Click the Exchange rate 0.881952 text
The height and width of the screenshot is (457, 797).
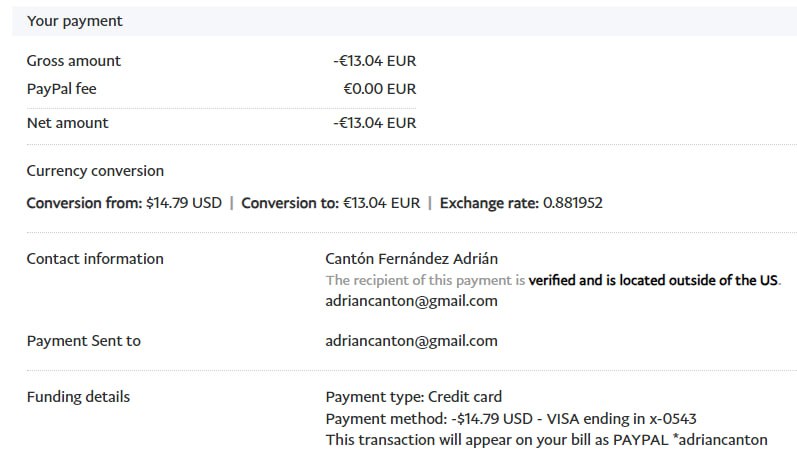pyautogui.click(x=521, y=202)
